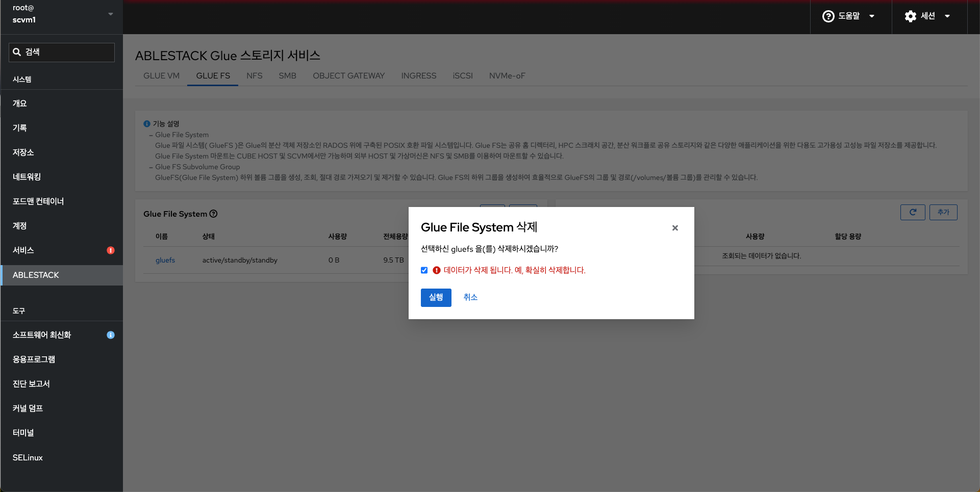Click the search magnifier icon in sidebar
This screenshot has height=492, width=980.
coord(17,52)
